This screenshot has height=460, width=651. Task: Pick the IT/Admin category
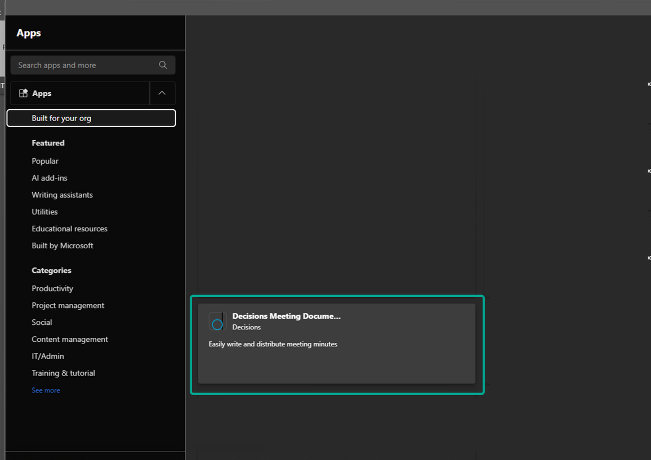48,357
